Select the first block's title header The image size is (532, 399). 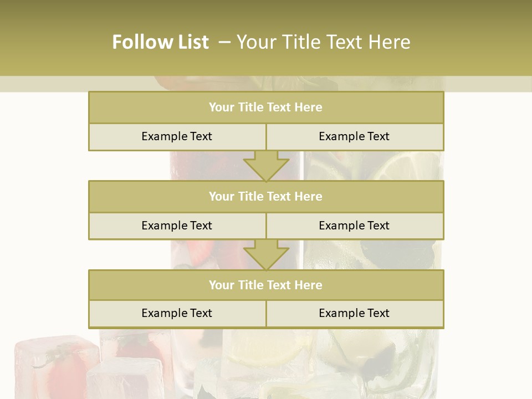[265, 108]
